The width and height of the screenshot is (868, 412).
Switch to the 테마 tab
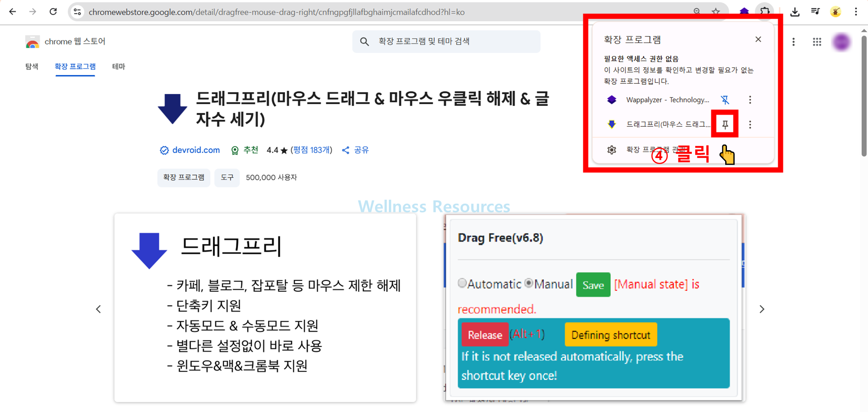point(118,66)
